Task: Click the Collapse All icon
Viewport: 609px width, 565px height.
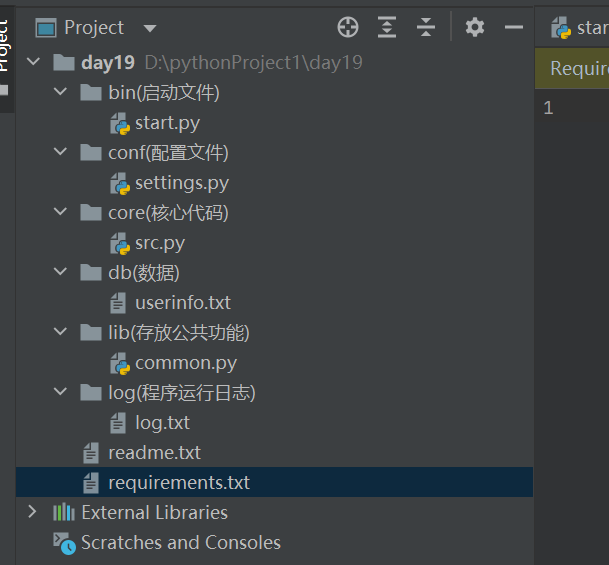Action: [x=426, y=28]
